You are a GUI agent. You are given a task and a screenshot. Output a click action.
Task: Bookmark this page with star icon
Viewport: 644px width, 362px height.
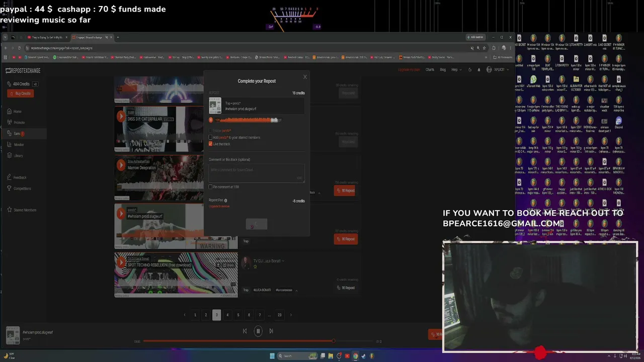485,48
